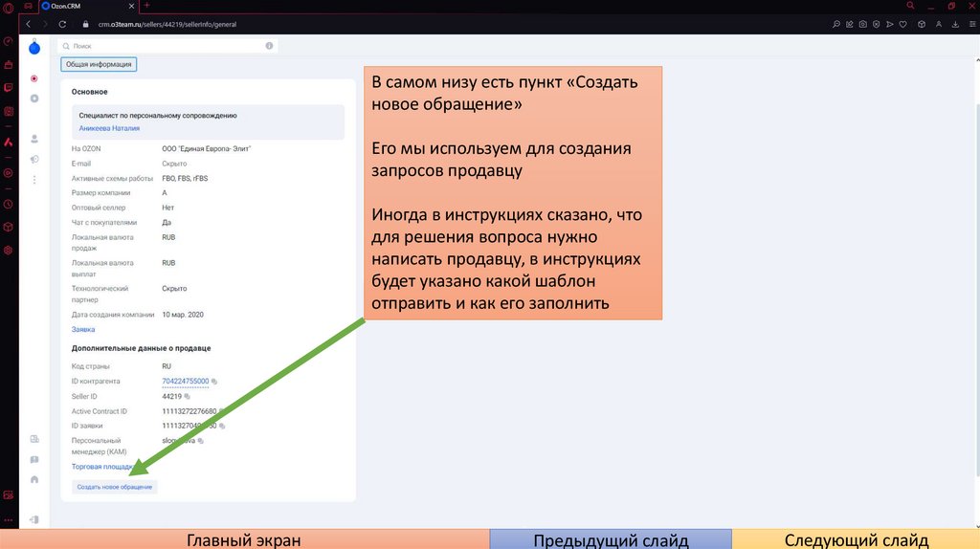Click the three-dots icon at Opera sidebar bottom
The height and width of the screenshot is (549, 980).
(x=8, y=519)
